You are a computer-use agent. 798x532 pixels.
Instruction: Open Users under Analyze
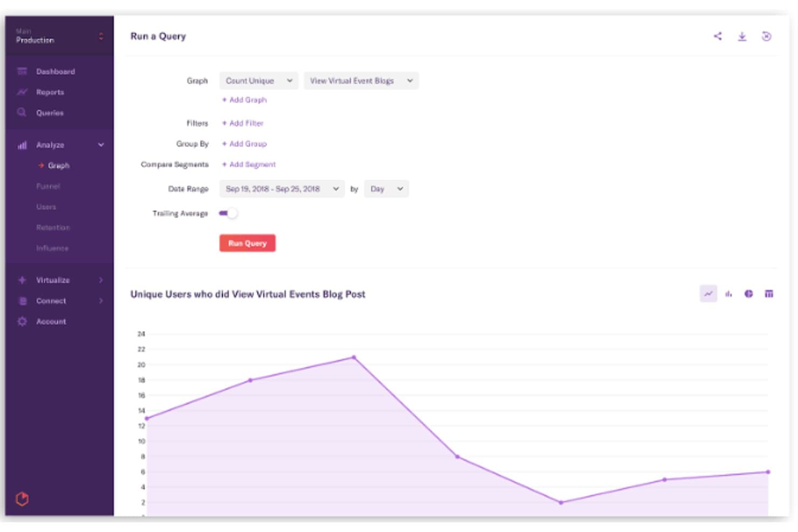tap(46, 206)
